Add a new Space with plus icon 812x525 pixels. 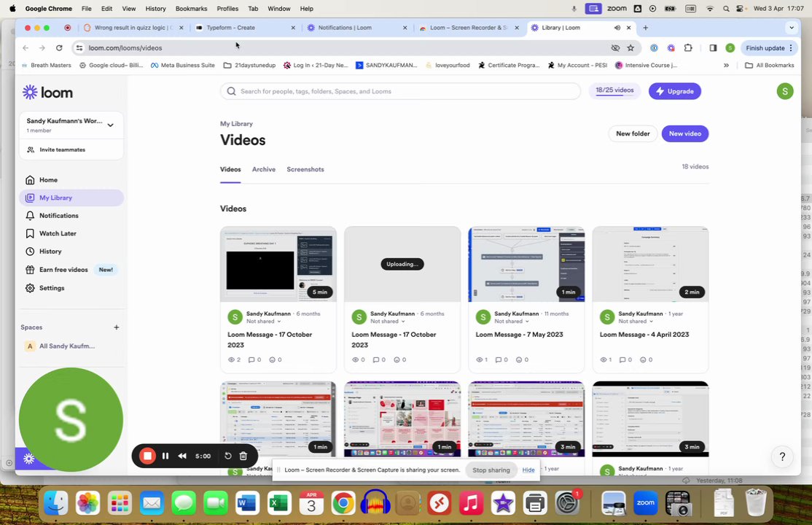click(x=117, y=327)
